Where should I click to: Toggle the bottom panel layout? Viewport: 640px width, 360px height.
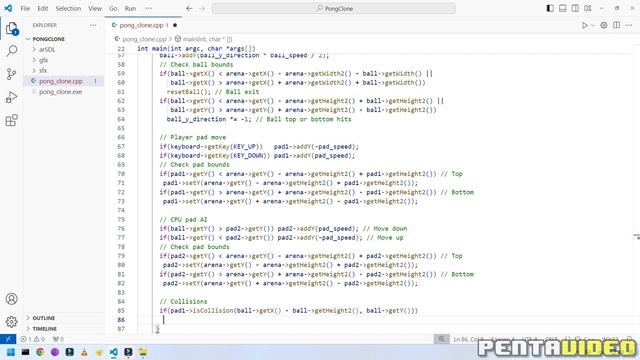[x=562, y=8]
